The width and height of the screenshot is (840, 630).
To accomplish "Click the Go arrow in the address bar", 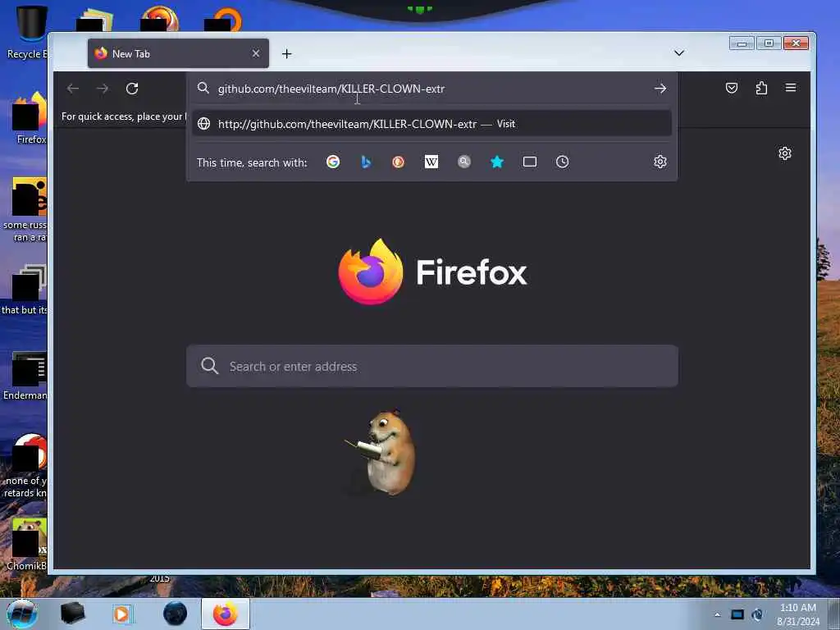I will click(660, 89).
